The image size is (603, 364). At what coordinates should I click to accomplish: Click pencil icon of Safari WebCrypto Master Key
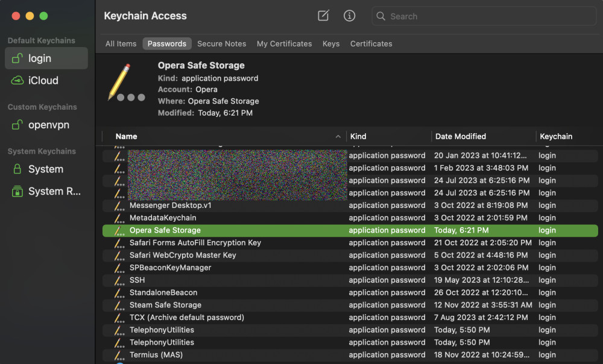(119, 256)
